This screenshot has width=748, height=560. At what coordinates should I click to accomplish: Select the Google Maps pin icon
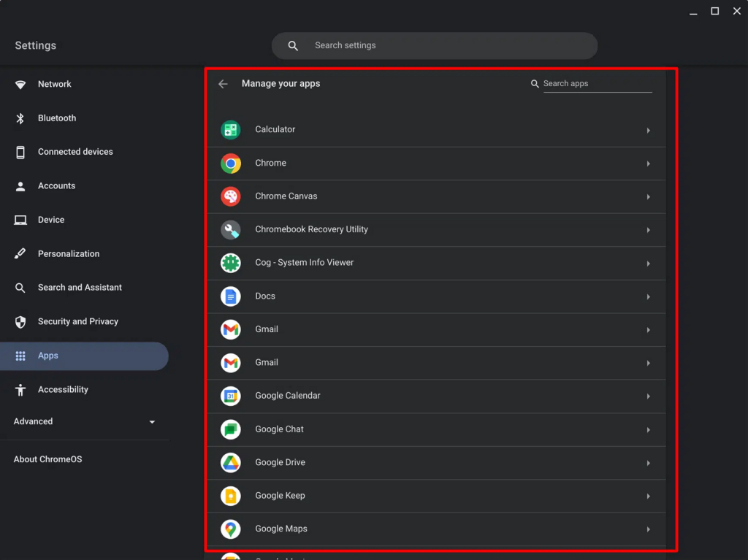(230, 529)
